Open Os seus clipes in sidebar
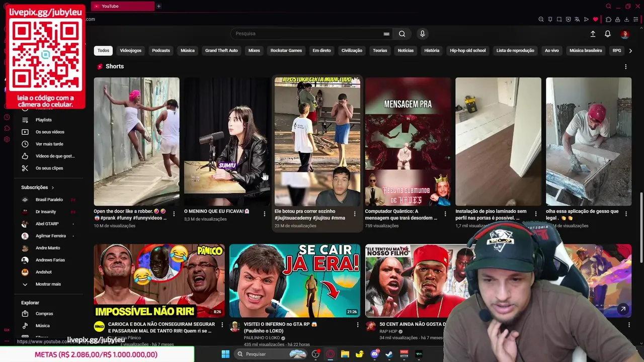This screenshot has width=644, height=362. [x=49, y=168]
